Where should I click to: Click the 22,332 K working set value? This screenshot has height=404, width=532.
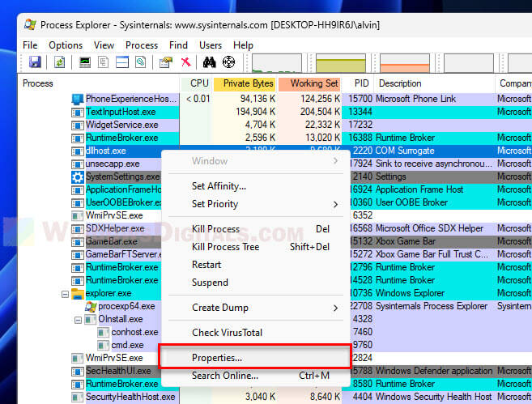coord(322,125)
